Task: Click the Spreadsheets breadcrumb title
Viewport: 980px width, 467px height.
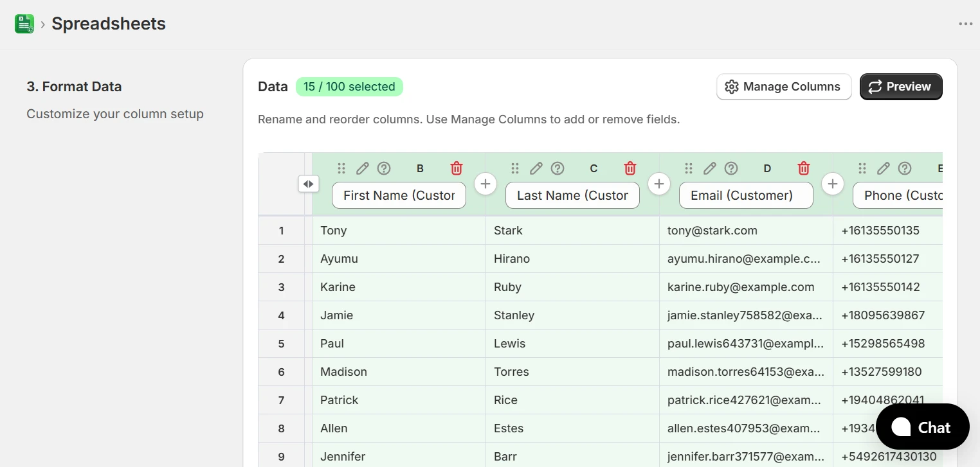Action: (x=109, y=24)
